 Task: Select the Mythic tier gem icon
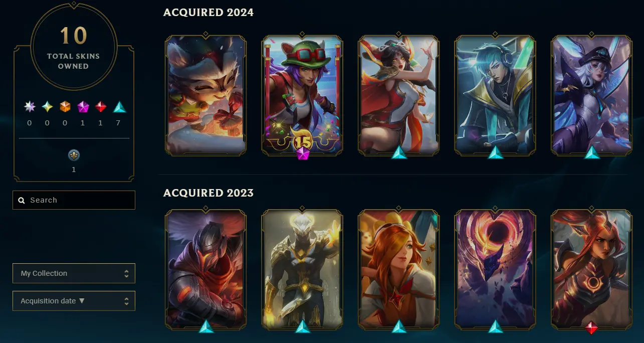(47, 107)
